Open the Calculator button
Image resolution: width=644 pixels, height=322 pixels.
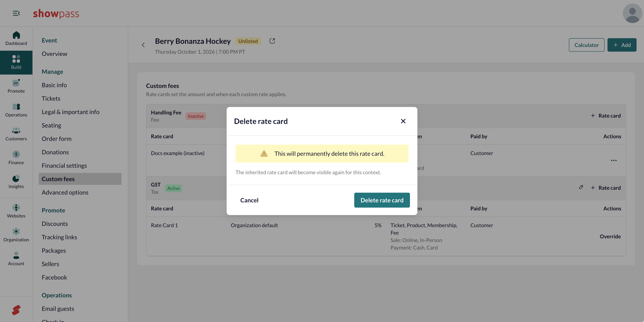click(586, 45)
